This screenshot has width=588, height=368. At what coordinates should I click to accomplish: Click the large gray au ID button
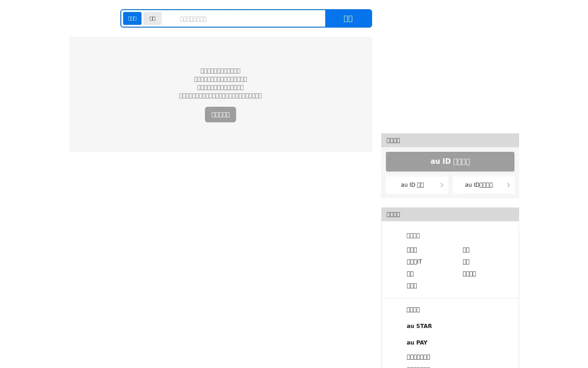click(450, 161)
